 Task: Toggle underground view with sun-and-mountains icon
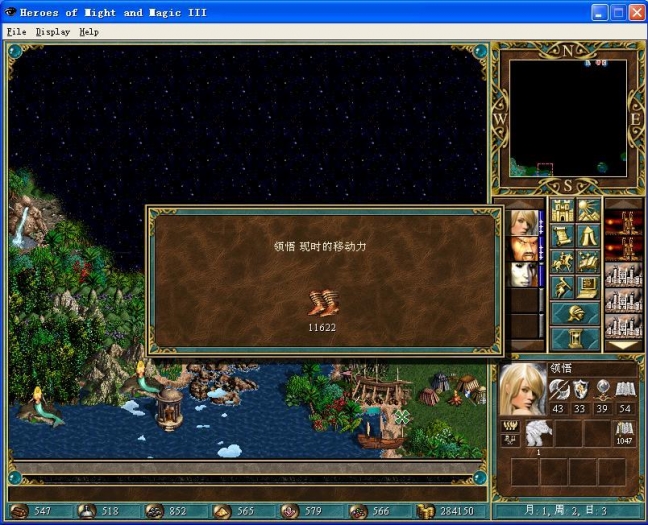[588, 210]
